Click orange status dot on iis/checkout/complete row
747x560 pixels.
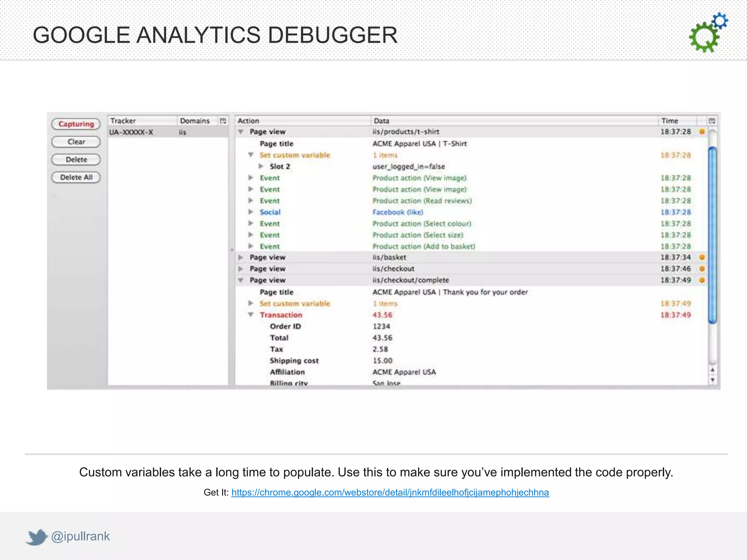702,280
